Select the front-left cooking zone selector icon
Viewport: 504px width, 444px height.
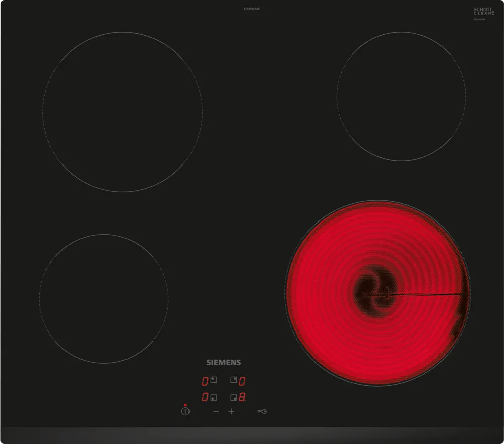tap(214, 397)
